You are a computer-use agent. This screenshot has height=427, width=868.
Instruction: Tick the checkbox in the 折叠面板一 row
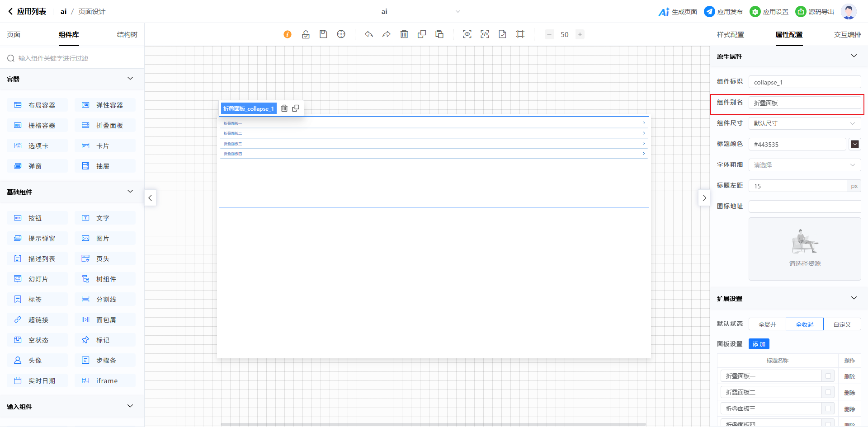click(x=828, y=376)
